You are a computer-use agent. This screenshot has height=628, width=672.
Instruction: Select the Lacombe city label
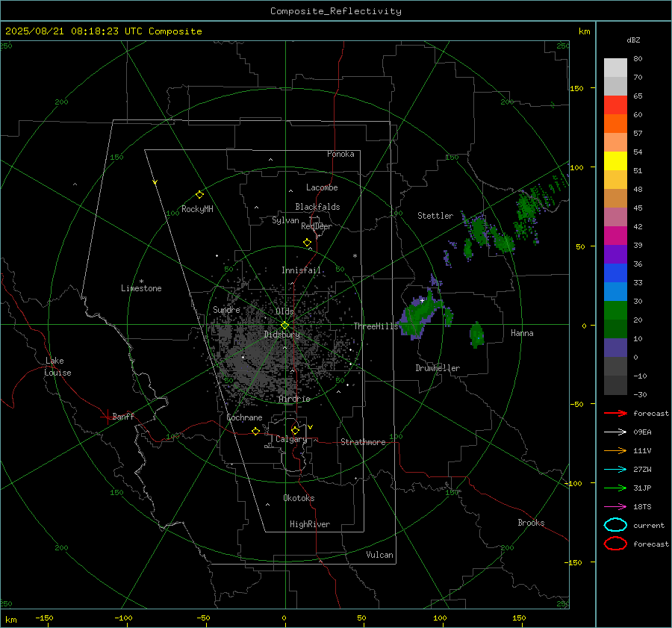point(322,187)
